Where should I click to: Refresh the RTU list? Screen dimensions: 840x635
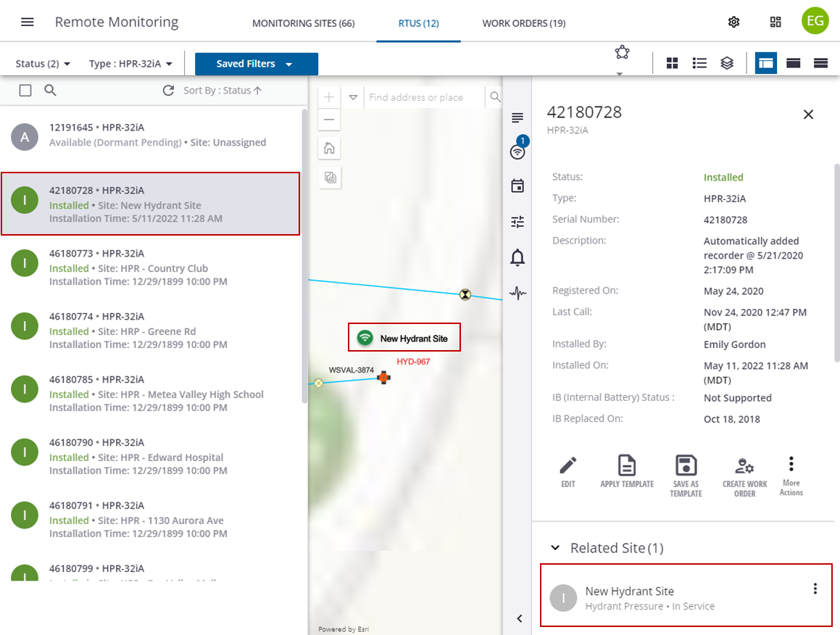[168, 91]
